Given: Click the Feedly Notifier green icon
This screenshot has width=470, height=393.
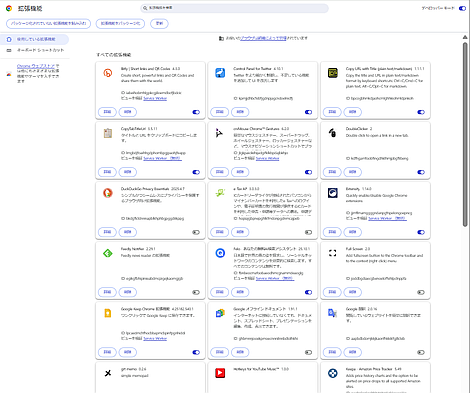Looking at the screenshot, I should click(x=108, y=253).
